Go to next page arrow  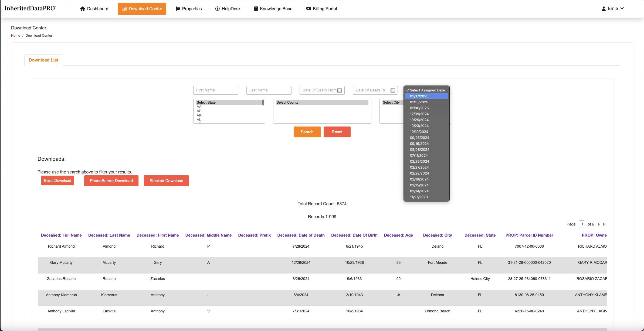click(x=599, y=224)
